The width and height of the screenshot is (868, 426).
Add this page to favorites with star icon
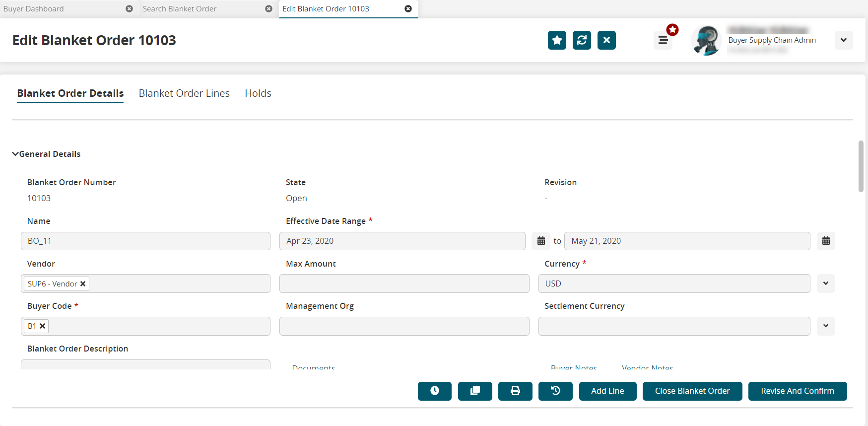[x=557, y=40]
